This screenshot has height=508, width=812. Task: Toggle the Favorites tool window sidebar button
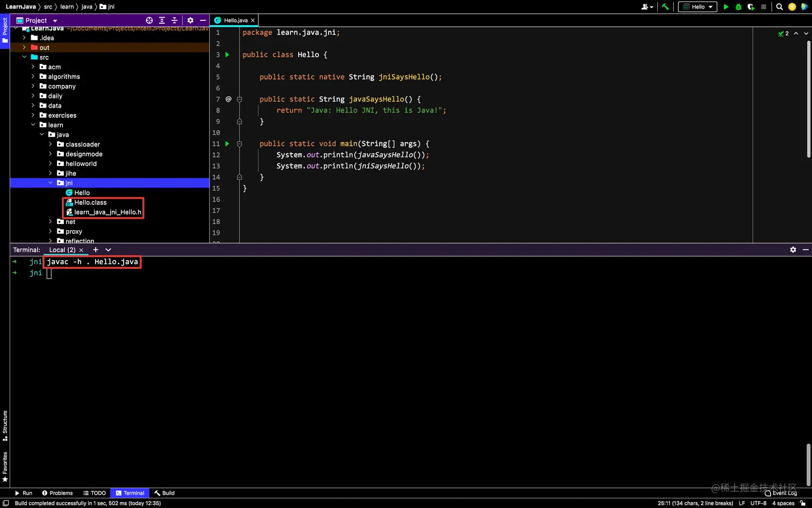click(x=5, y=467)
